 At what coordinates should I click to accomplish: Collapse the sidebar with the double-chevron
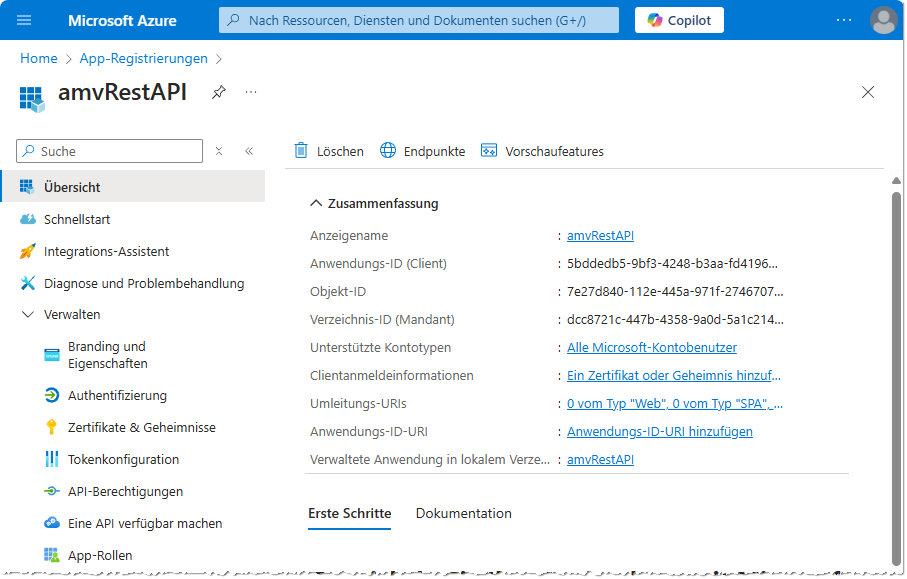[x=249, y=150]
